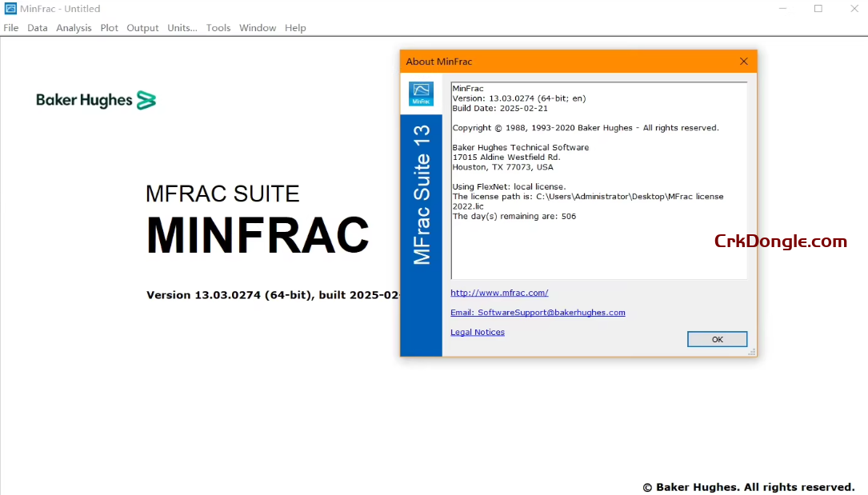Open the Window menu

(x=258, y=27)
